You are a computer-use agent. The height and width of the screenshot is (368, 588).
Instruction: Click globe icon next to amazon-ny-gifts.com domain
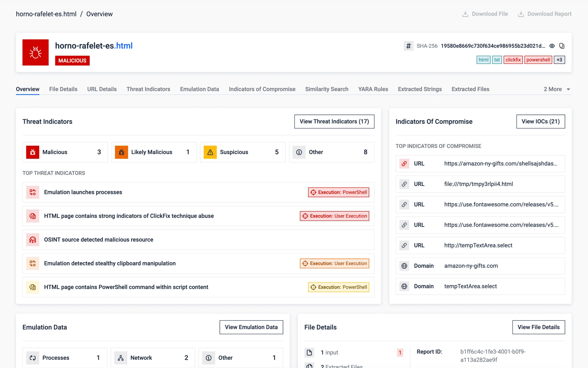click(404, 266)
